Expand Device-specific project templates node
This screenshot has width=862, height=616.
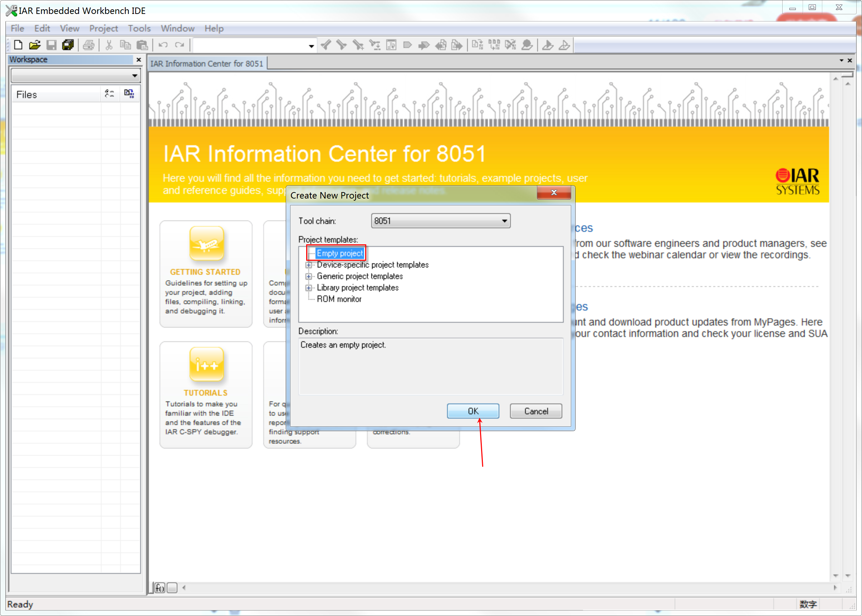(309, 265)
